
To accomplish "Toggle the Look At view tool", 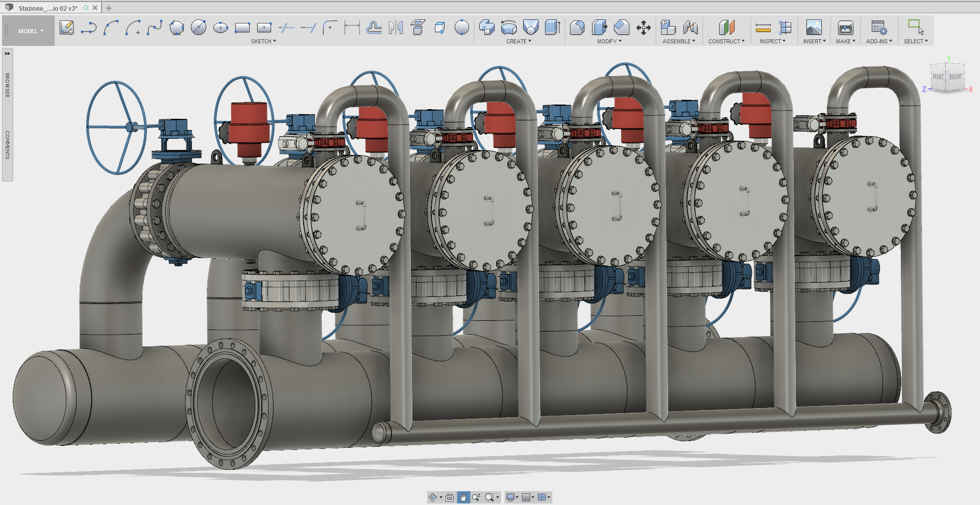I will 450,497.
